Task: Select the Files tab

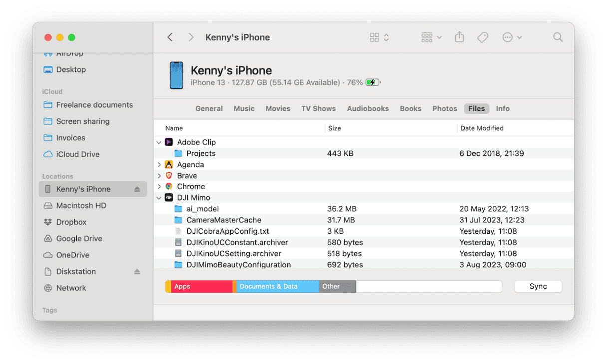Action: coord(477,109)
